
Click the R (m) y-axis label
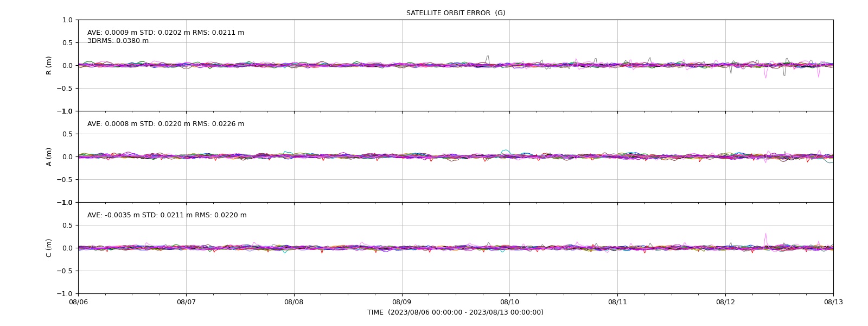pyautogui.click(x=49, y=65)
